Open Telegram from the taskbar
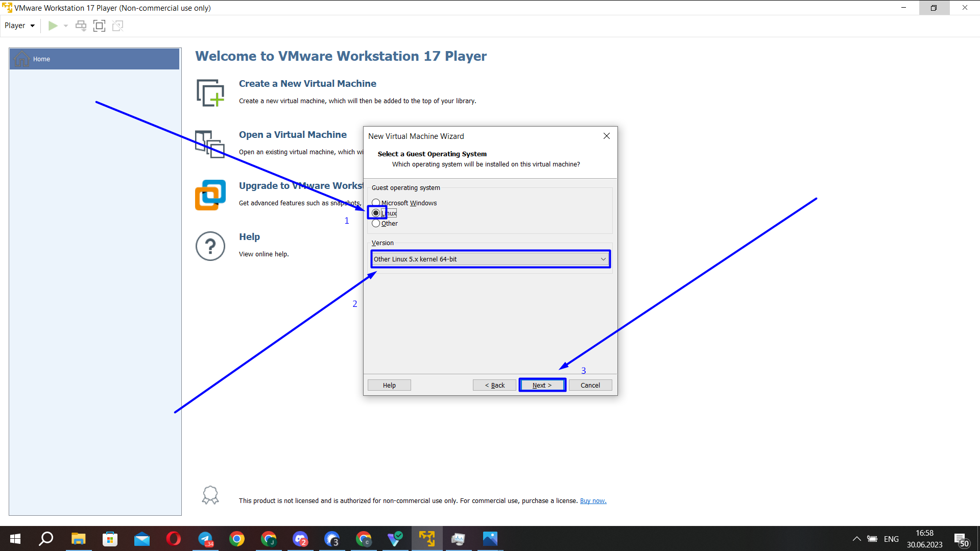The width and height of the screenshot is (980, 551). 205,539
